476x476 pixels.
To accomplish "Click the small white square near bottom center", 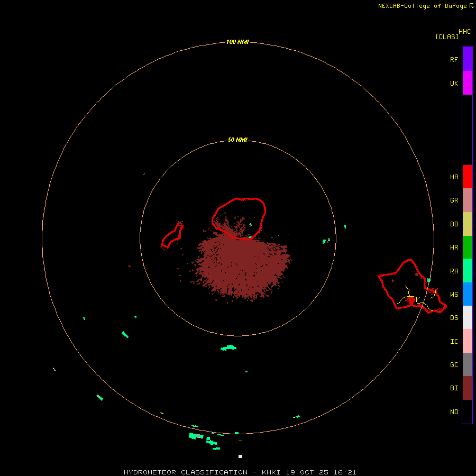I will 241,456.
